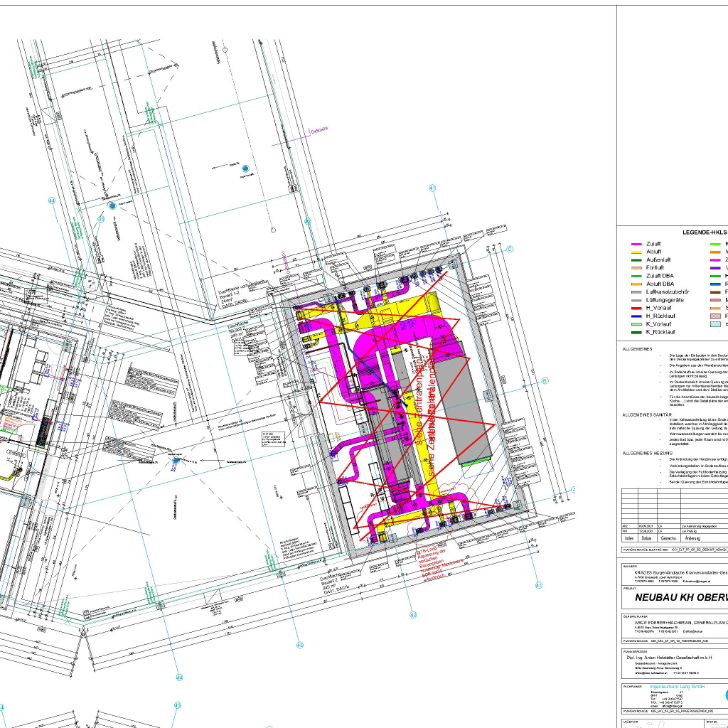
Task: Click the magenta Zuluft legend swatch
Action: point(636,244)
